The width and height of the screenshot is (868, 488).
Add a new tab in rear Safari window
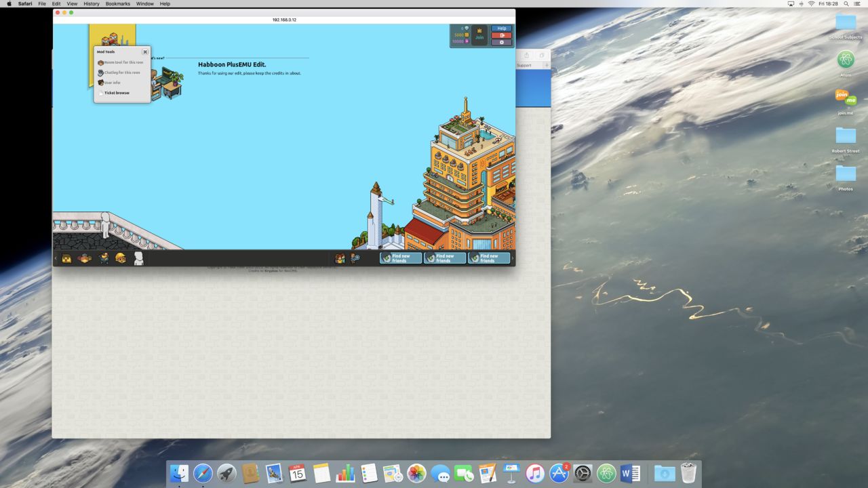point(547,65)
